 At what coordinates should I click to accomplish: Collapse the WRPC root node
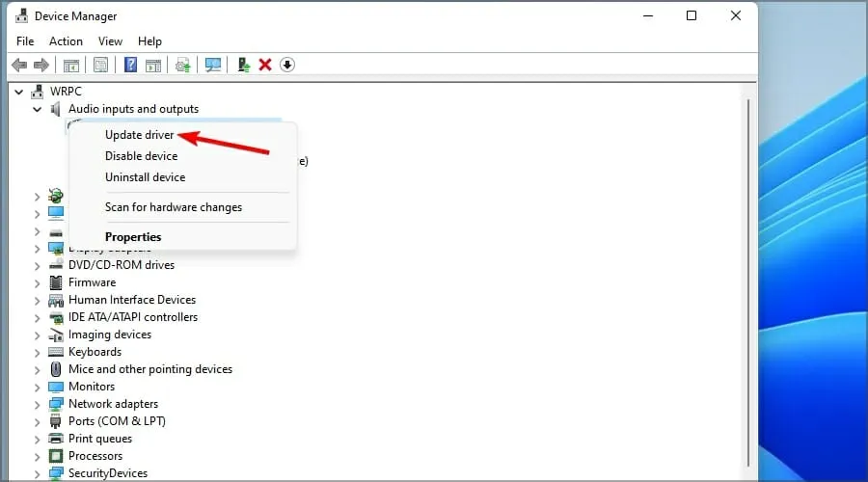(20, 92)
